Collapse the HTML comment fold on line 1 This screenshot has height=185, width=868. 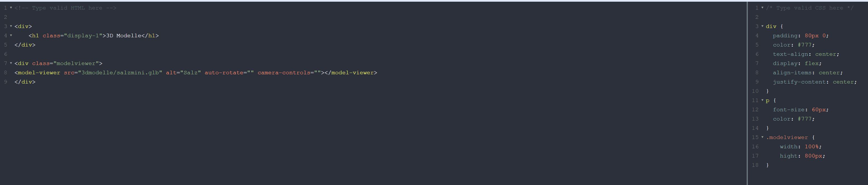pyautogui.click(x=11, y=8)
